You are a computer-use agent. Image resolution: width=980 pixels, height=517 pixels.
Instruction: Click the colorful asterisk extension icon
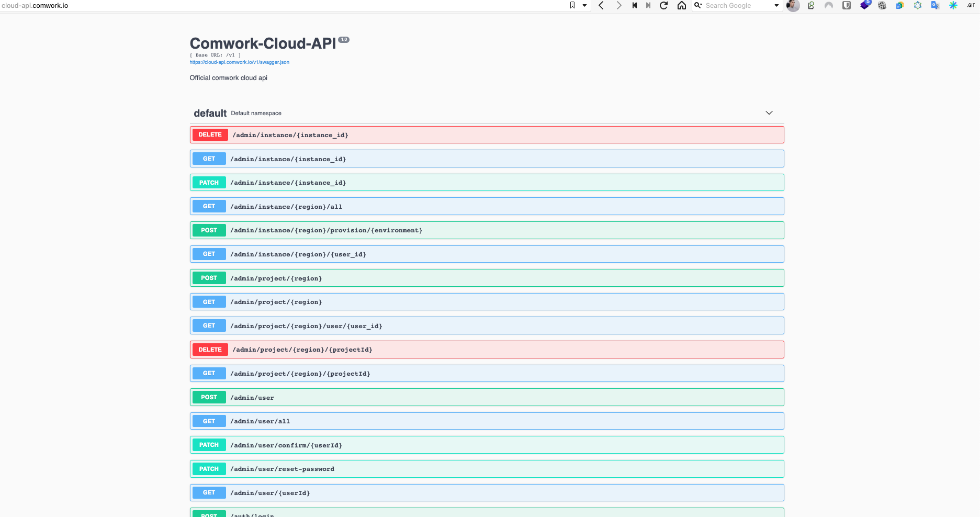(x=953, y=5)
